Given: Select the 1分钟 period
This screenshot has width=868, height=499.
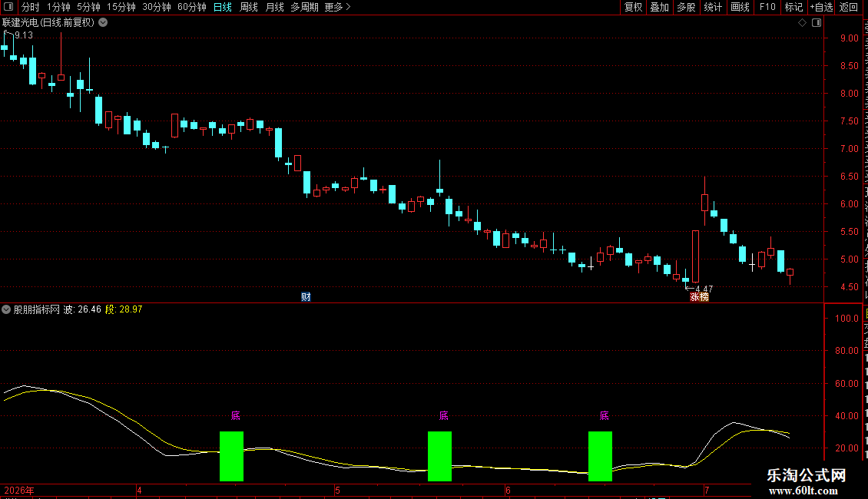Looking at the screenshot, I should pyautogui.click(x=58, y=7).
